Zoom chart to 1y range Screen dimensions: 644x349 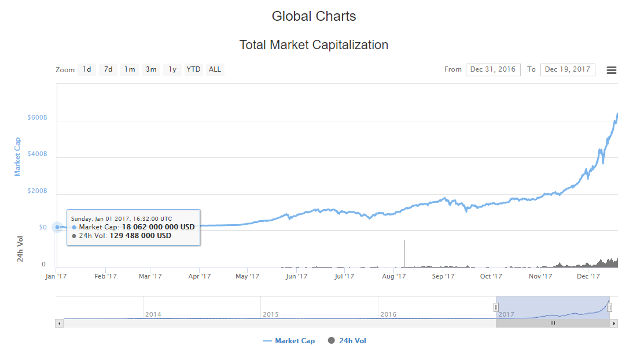coord(172,69)
